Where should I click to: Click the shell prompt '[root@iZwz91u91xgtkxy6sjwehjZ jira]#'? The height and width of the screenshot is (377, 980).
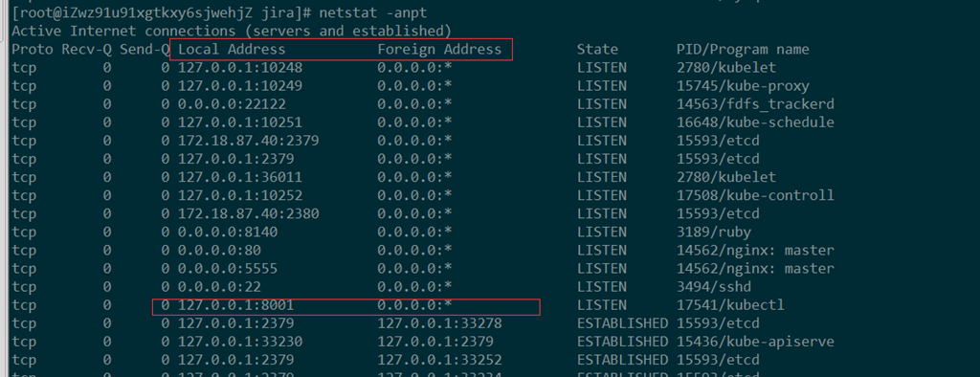point(161,12)
